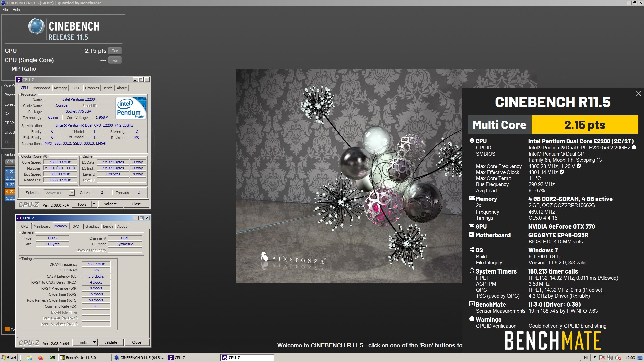Click the CPU-Z icon in upper window title bar

[x=19, y=80]
